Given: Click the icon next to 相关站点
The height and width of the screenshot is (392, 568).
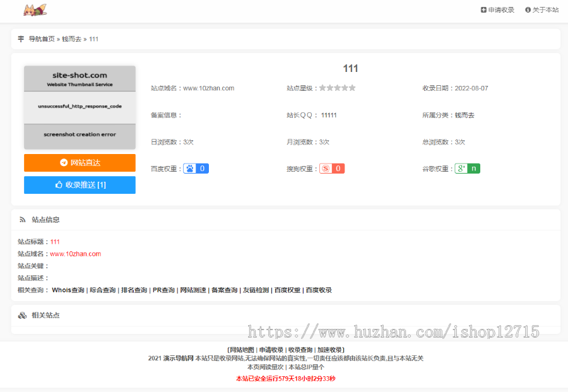Looking at the screenshot, I should point(23,315).
